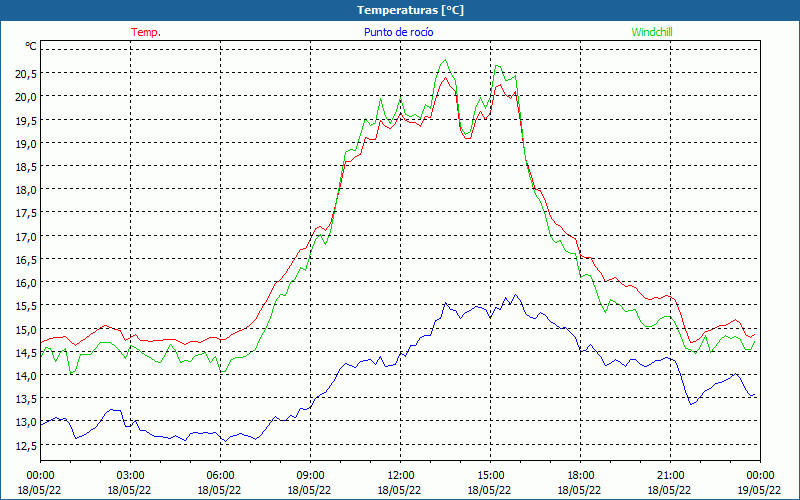Select the blue Punto de rocío legend label
Viewport: 800px width, 500px height.
pos(398,32)
